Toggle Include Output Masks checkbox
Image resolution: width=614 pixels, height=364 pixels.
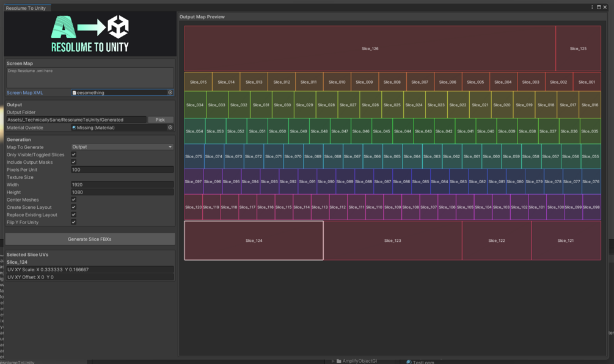[73, 162]
